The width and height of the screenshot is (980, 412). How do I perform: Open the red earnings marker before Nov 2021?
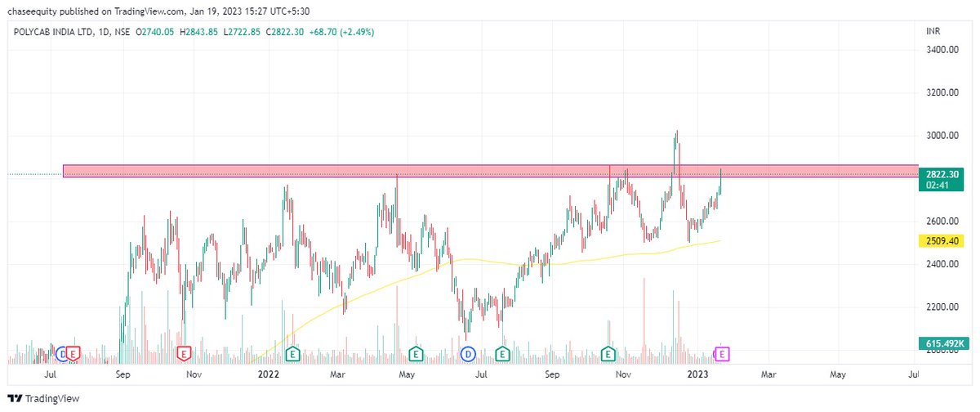tap(184, 354)
